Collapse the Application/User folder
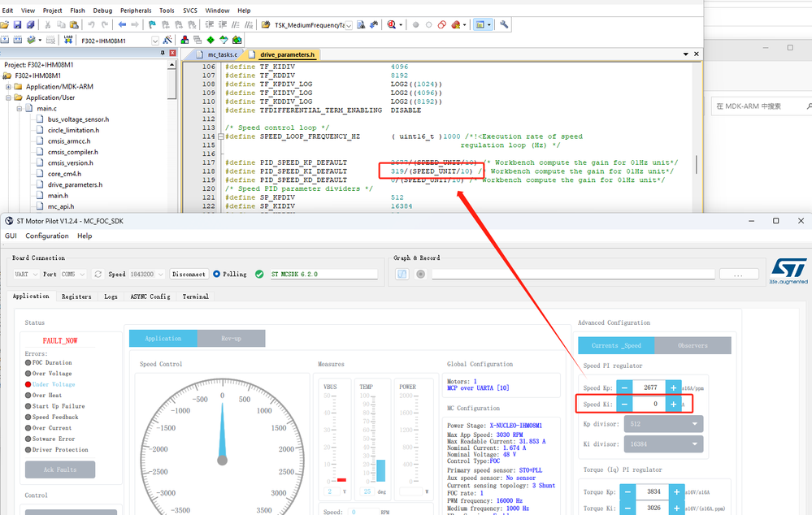Image resolution: width=812 pixels, height=515 pixels. point(8,97)
